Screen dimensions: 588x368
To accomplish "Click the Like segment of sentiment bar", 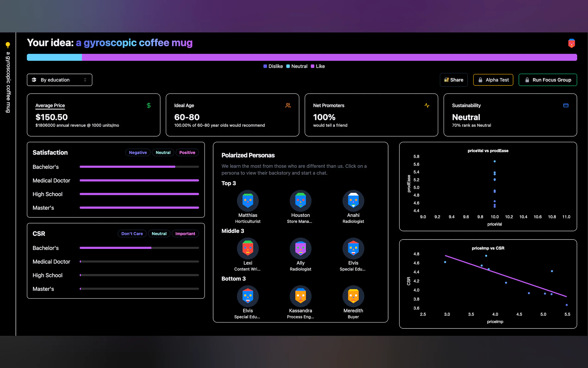I will click(329, 57).
